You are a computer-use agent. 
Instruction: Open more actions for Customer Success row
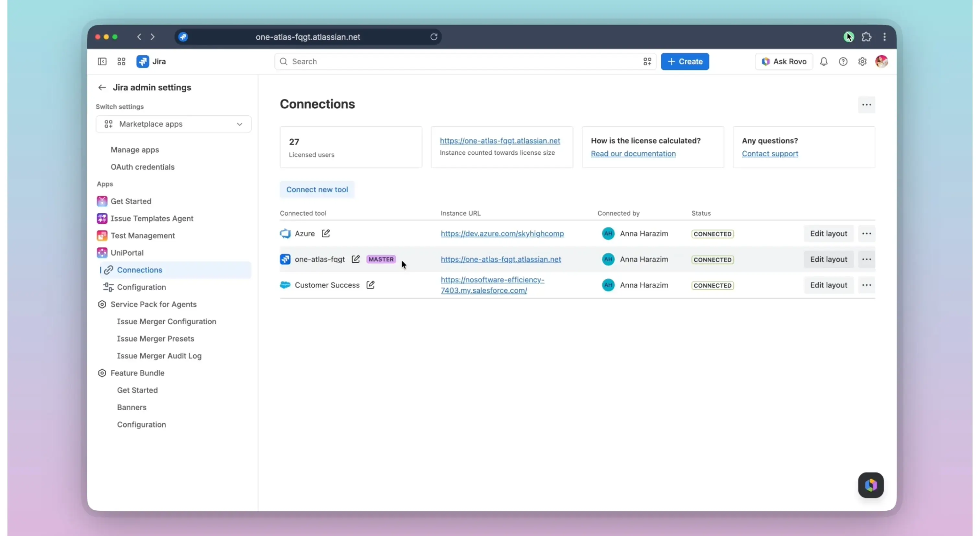[867, 285]
